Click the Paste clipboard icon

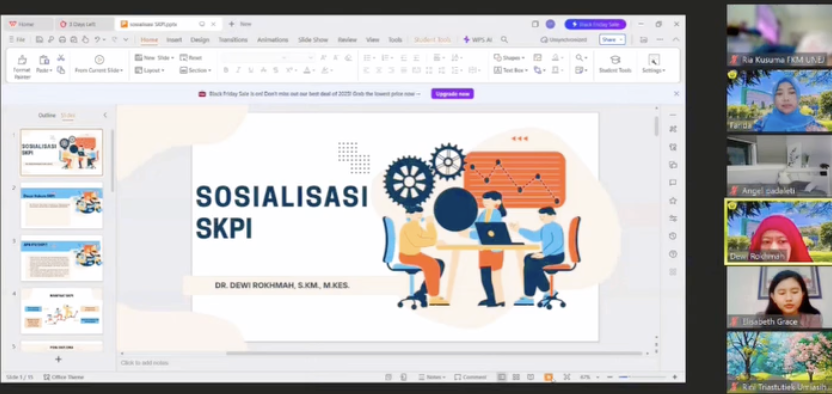(x=44, y=60)
